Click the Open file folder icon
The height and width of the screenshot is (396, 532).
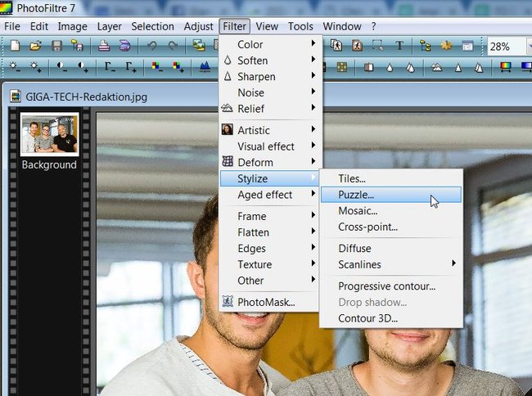35,46
